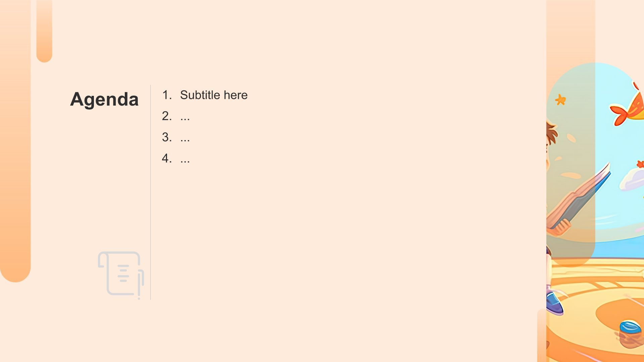Click the blue shoe in the illustration
The width and height of the screenshot is (644, 362).
pos(554,303)
